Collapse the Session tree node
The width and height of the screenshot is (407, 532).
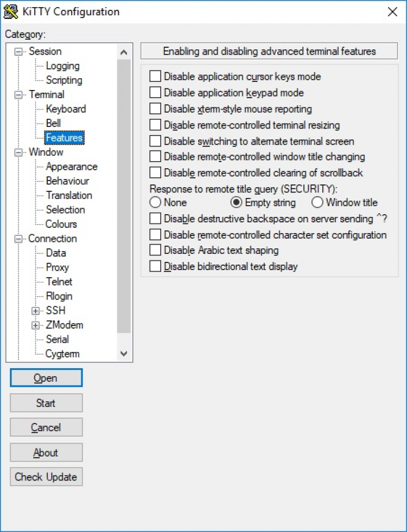click(x=18, y=52)
